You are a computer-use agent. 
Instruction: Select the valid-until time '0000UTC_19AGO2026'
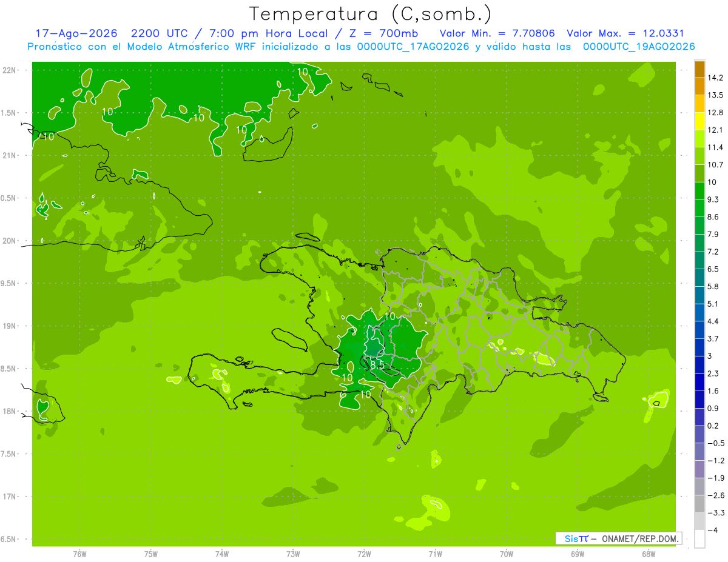639,47
